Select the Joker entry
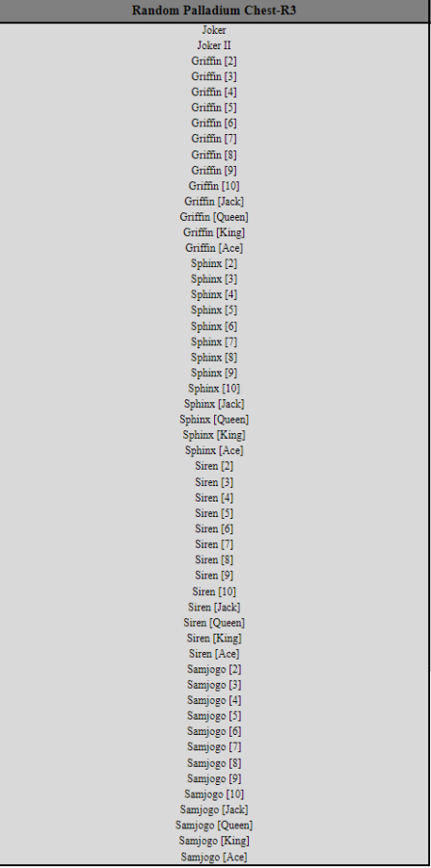The image size is (431, 868). coord(214,30)
